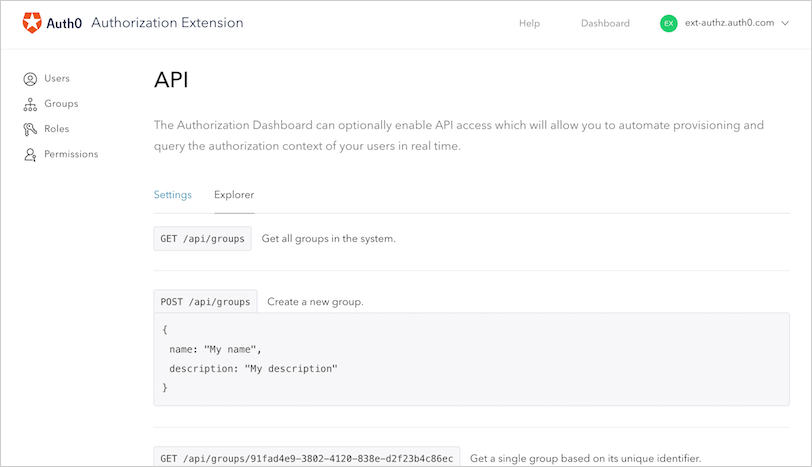Screen dimensions: 812x467
Task: Click the API page heading
Action: pos(171,80)
